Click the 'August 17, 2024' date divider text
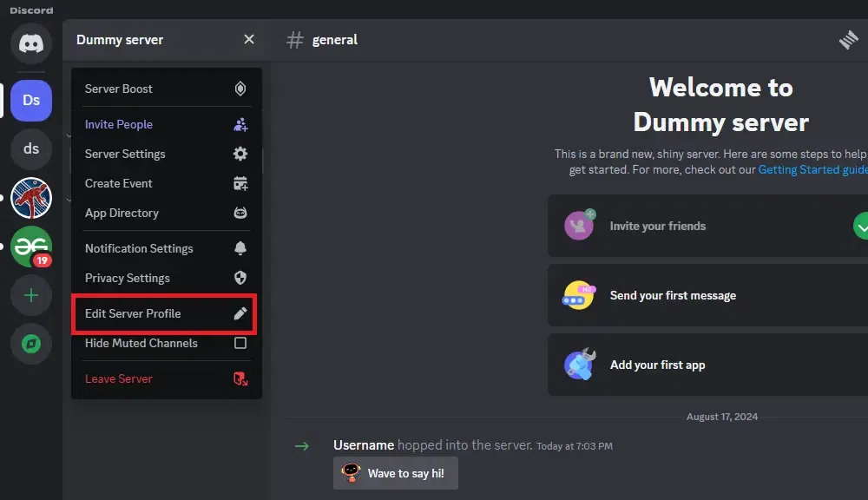 [722, 417]
